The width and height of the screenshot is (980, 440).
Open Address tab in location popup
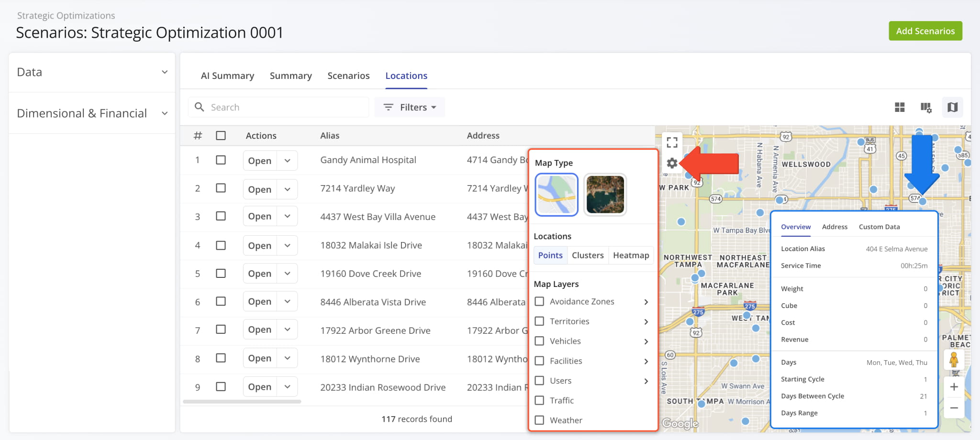click(x=835, y=227)
